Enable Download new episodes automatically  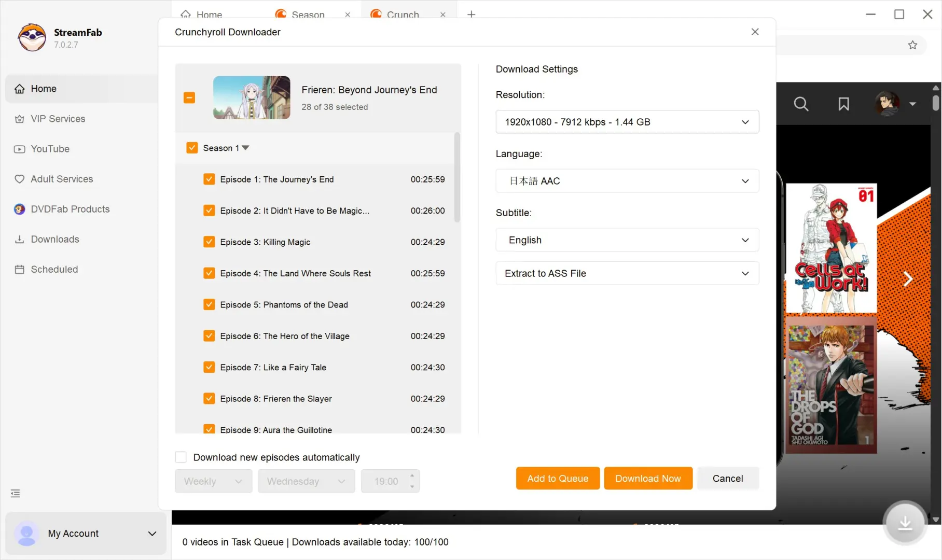click(181, 457)
